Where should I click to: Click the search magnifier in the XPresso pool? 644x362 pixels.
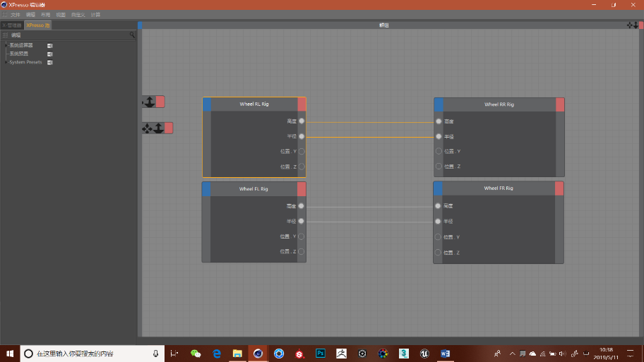point(132,35)
